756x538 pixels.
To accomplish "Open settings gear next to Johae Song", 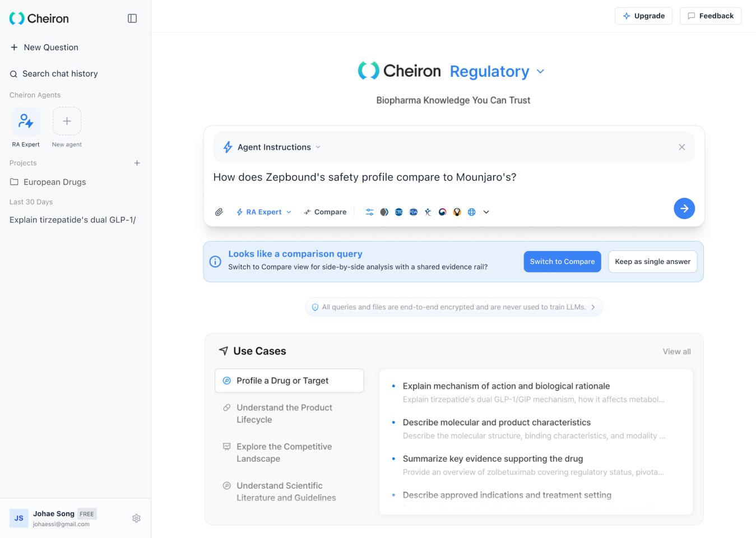I will pyautogui.click(x=136, y=518).
